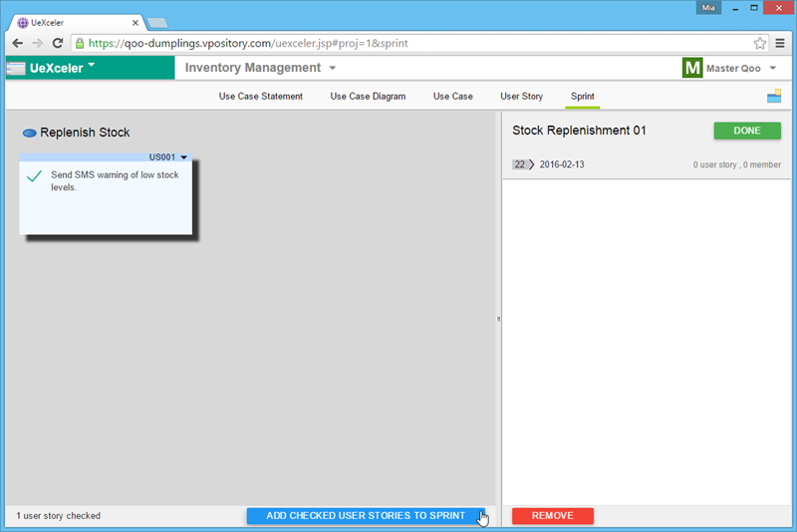Open the US001 card dropdown arrow
The image size is (797, 532).
click(x=184, y=157)
